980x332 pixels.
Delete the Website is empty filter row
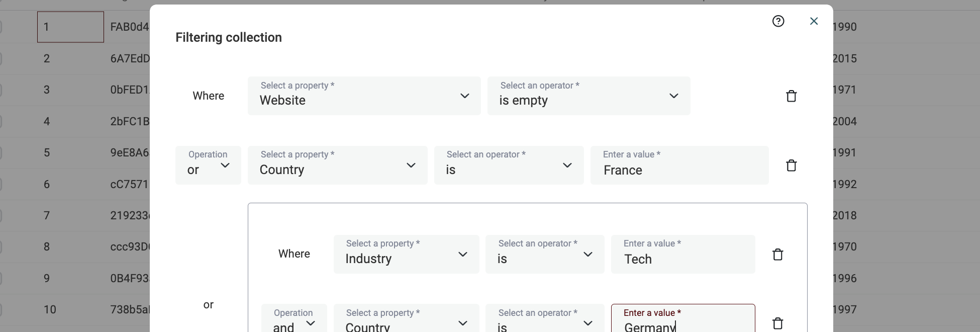(x=791, y=96)
